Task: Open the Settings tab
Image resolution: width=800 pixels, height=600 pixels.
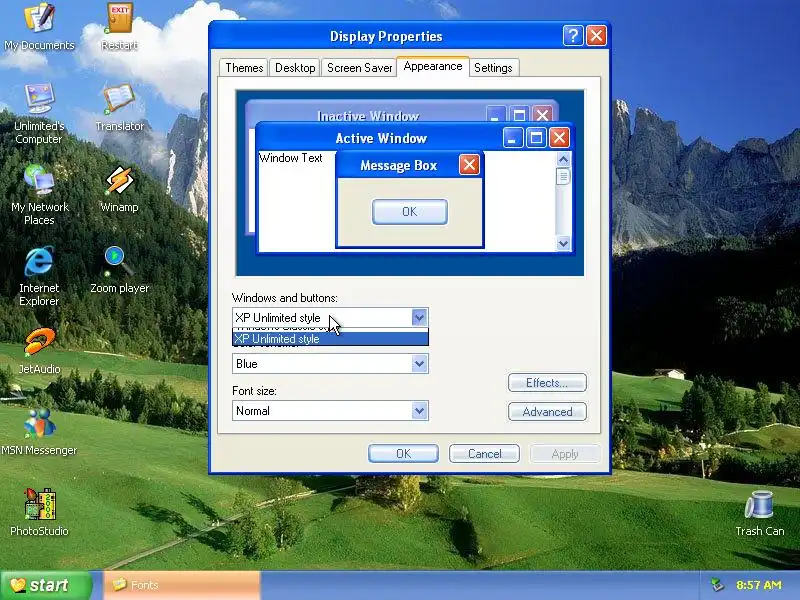Action: (x=493, y=68)
